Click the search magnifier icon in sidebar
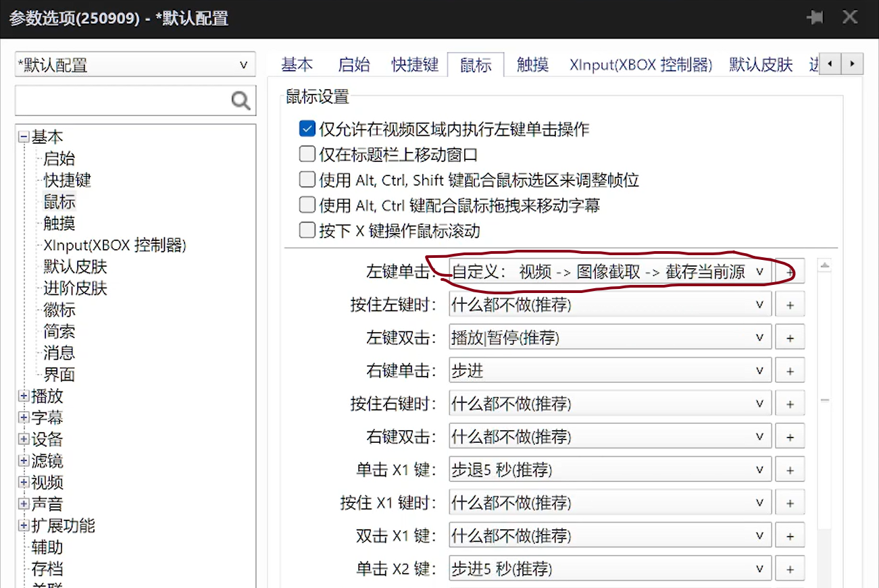879x588 pixels. [241, 101]
